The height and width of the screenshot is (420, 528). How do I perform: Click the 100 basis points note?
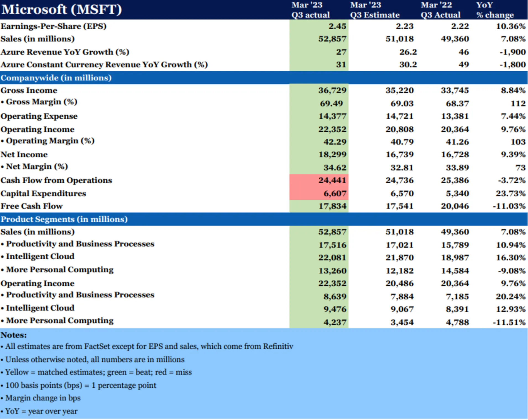click(x=79, y=385)
